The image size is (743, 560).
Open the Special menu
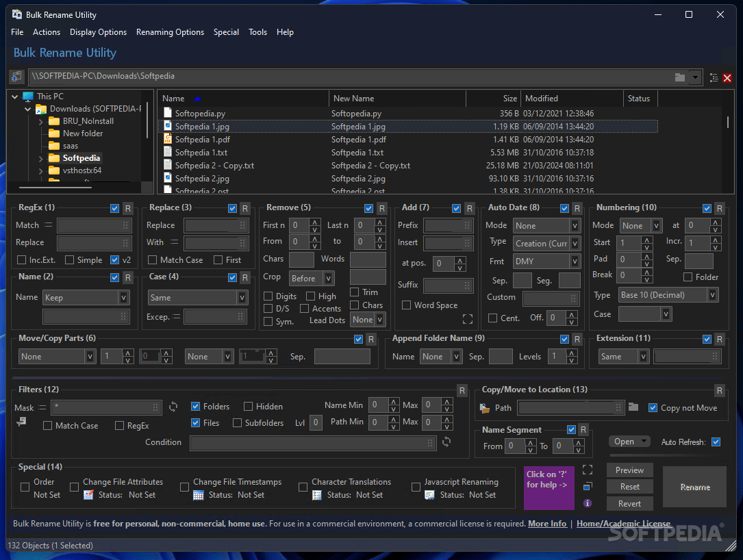[x=226, y=32]
